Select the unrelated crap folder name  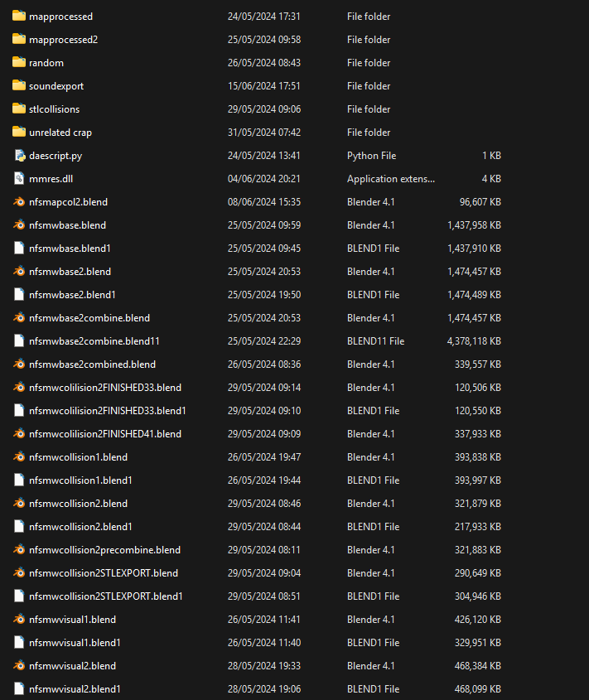(60, 133)
